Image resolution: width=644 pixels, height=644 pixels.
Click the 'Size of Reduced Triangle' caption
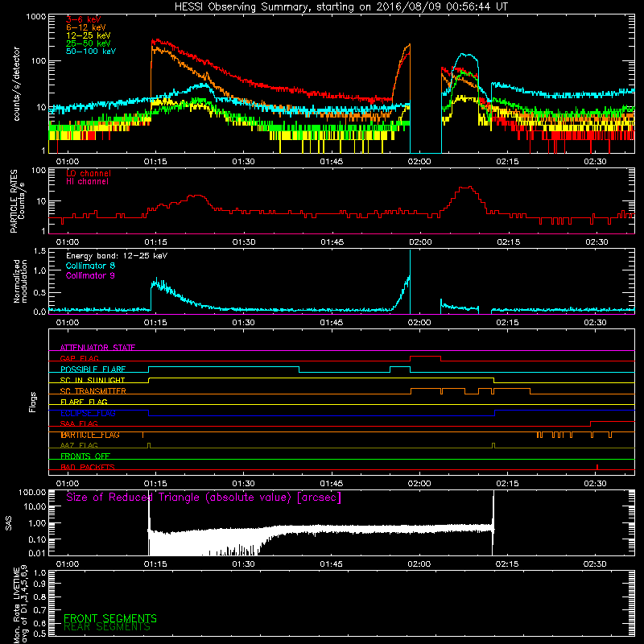point(204,497)
